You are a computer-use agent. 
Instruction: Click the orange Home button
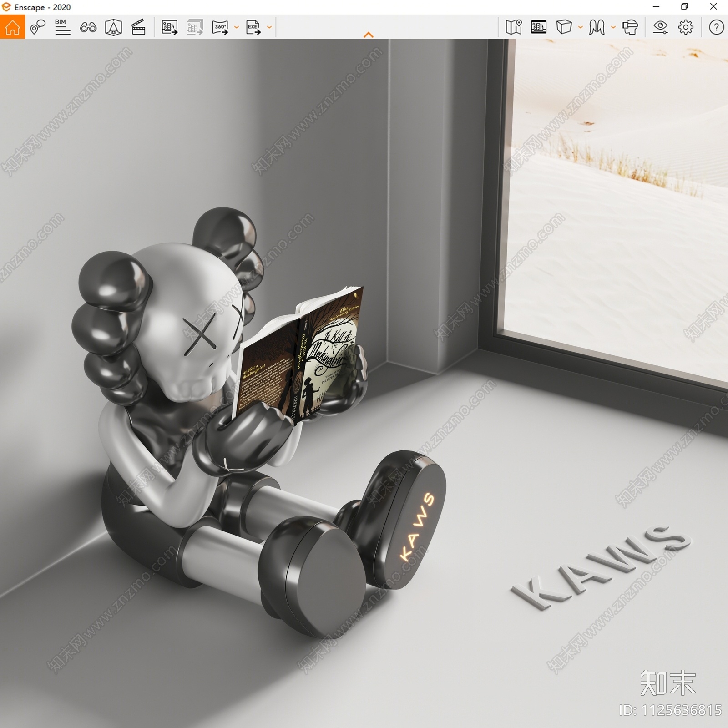(12, 27)
